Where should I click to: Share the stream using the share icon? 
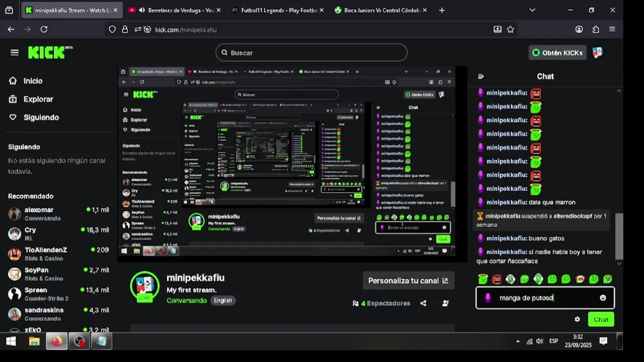pos(423,303)
